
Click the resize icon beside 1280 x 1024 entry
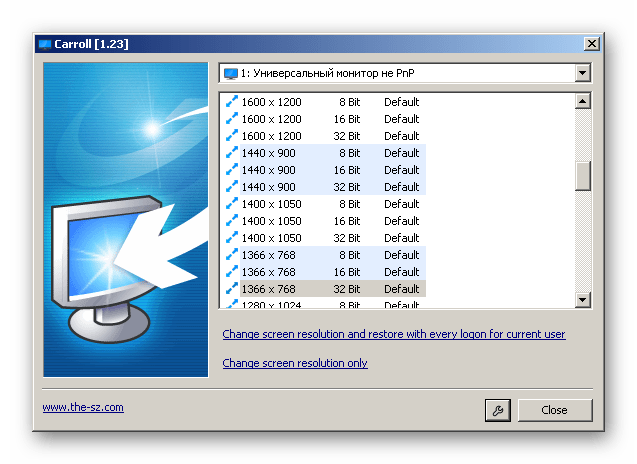(232, 304)
